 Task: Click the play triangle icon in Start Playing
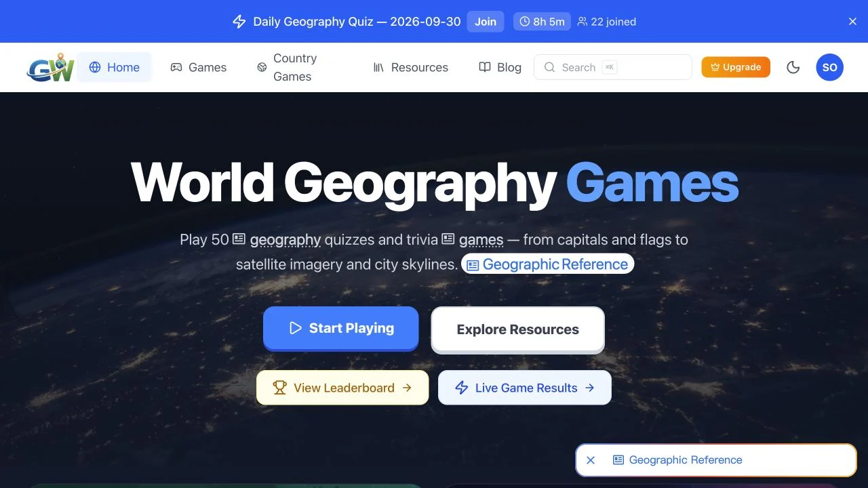click(296, 328)
